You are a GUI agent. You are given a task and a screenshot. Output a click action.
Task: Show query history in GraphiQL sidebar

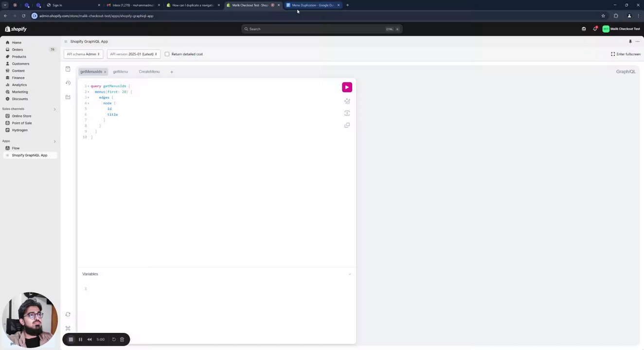(68, 83)
